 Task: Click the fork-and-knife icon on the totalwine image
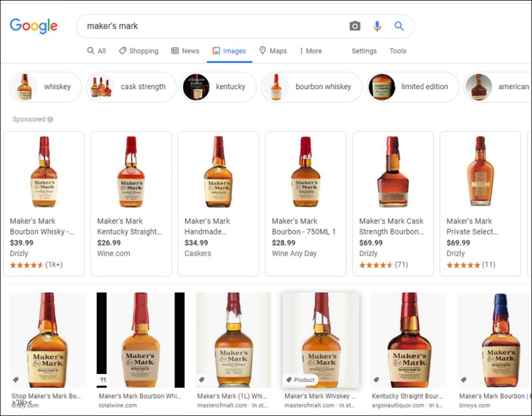coord(103,379)
